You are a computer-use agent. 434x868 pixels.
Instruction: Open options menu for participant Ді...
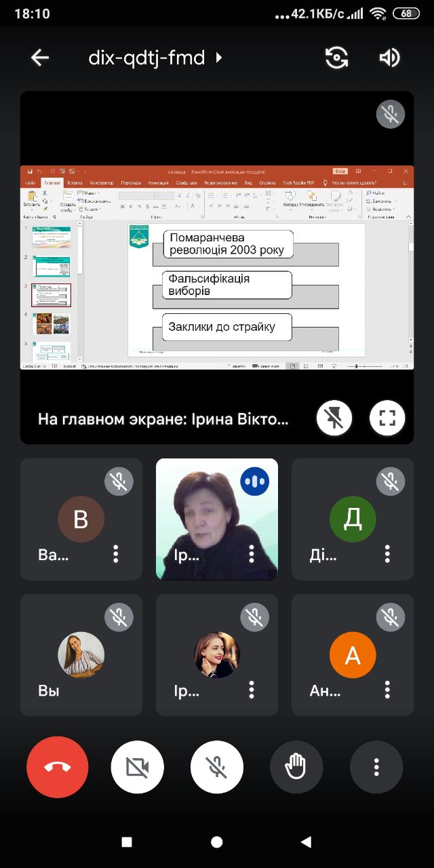coord(387,554)
